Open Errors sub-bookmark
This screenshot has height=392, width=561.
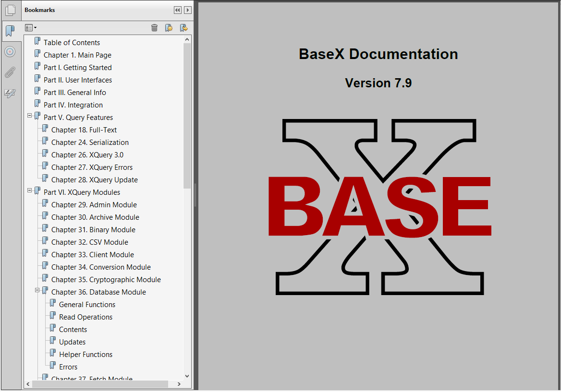68,368
